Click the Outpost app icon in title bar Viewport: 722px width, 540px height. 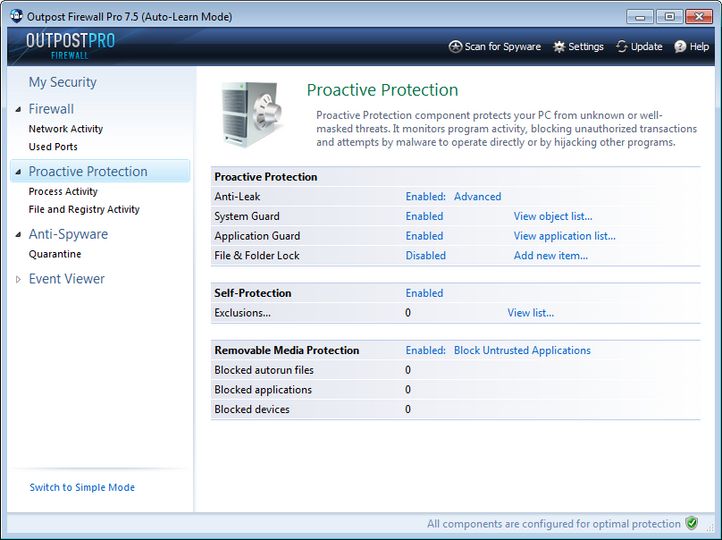pyautogui.click(x=15, y=16)
